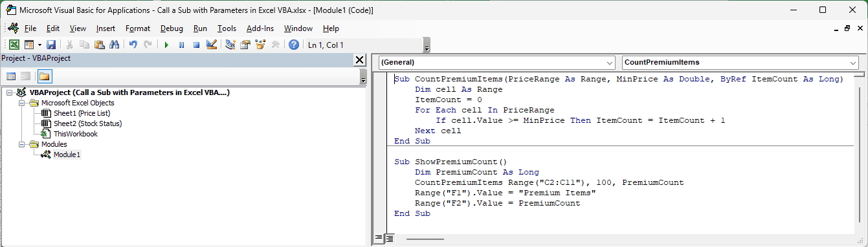Viewport: 868px width, 247px height.
Task: Click the View Microsoft Excel toolbar icon
Action: [14, 45]
